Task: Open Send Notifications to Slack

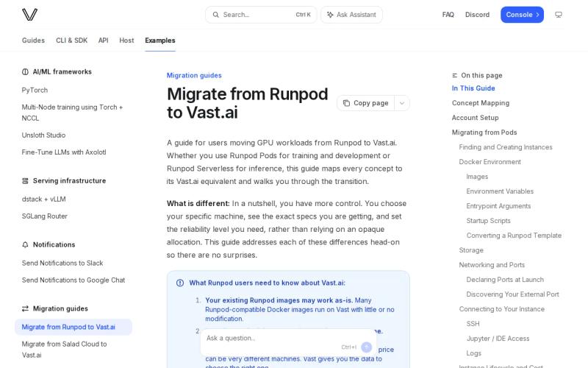Action: click(x=62, y=263)
